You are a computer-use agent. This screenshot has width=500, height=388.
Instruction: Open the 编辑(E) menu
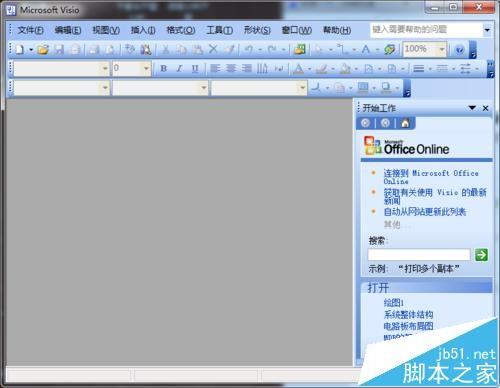[x=68, y=30]
